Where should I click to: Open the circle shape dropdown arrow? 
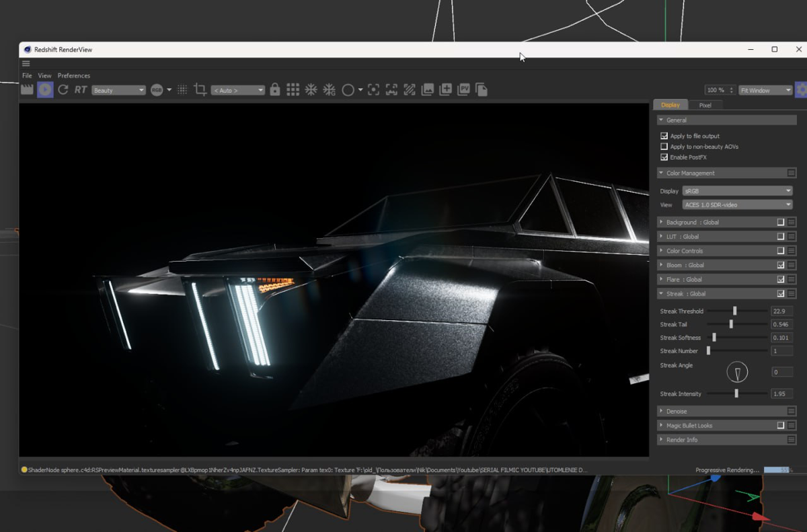pyautogui.click(x=360, y=89)
